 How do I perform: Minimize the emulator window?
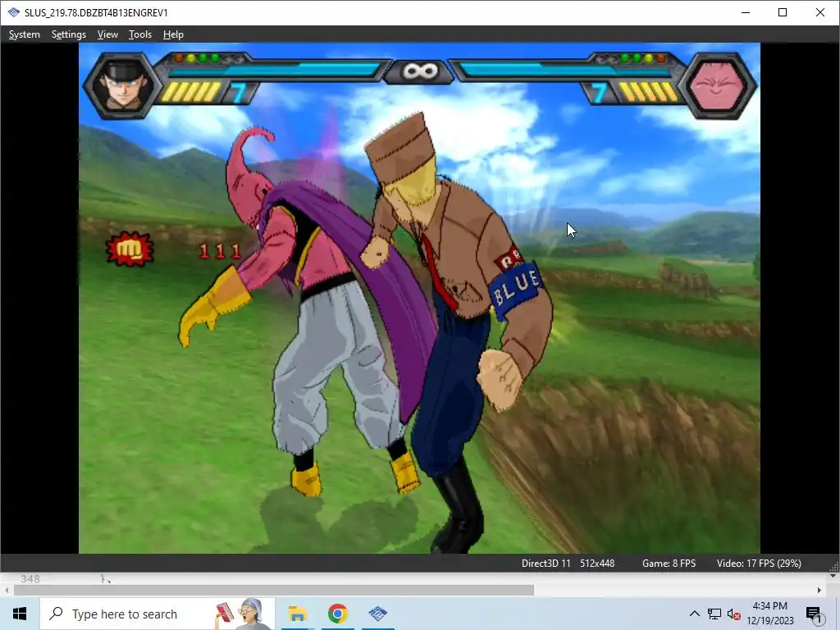coord(745,12)
